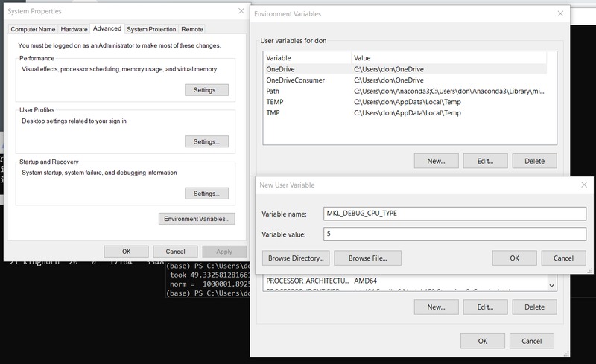
Task: Click the Variable name text field
Action: [454, 214]
